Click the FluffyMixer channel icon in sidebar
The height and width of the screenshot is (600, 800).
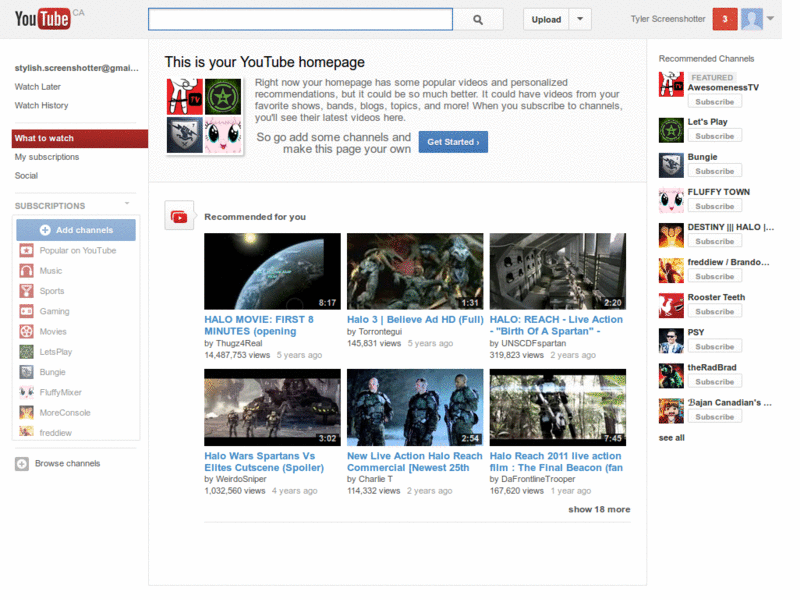[x=27, y=392]
